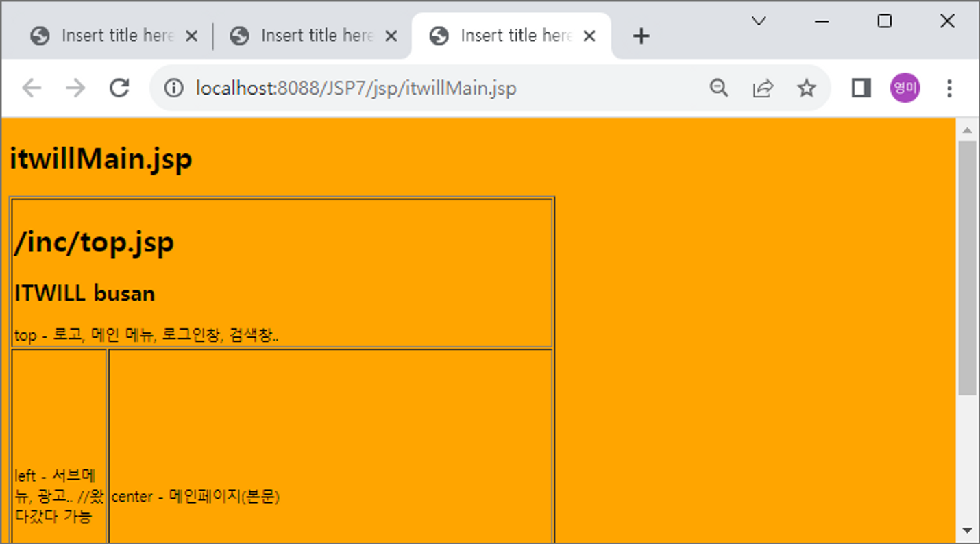Click the scrollbar up arrow
Image resolution: width=980 pixels, height=544 pixels.
[x=967, y=129]
